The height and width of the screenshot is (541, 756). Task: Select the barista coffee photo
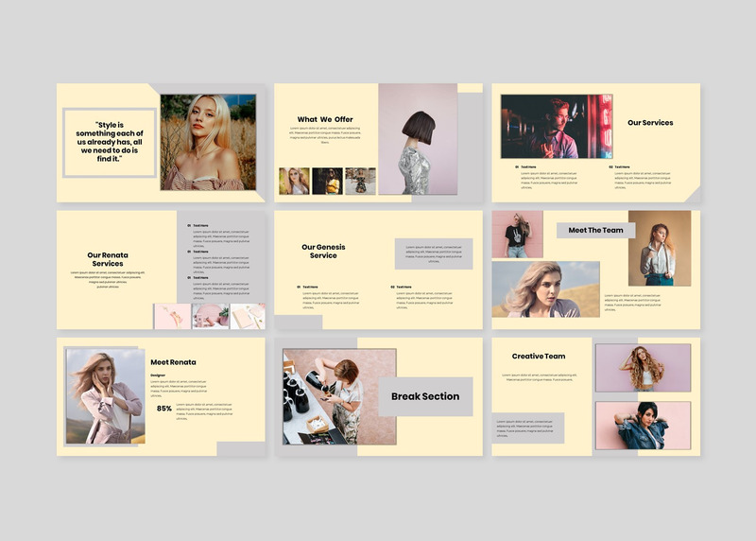coord(339,396)
